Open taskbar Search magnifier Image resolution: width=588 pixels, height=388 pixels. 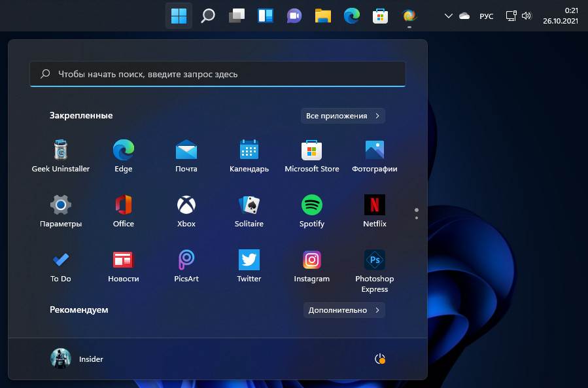point(208,16)
